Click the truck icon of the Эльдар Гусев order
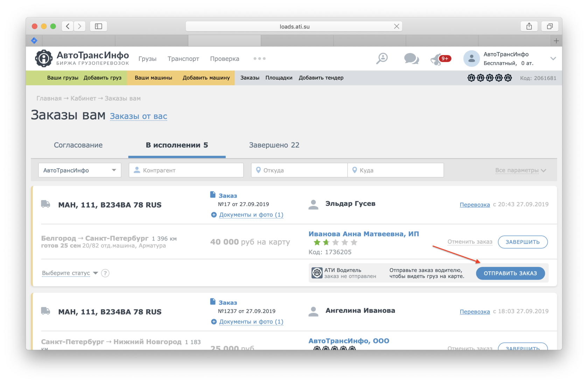588x384 pixels. click(x=45, y=204)
